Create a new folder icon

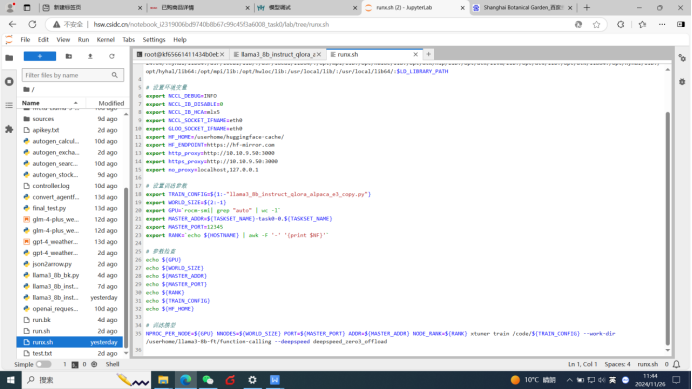click(x=68, y=57)
